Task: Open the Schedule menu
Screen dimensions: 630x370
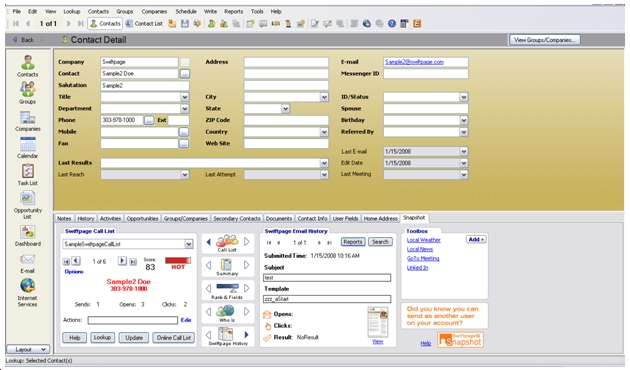Action: coord(186,11)
